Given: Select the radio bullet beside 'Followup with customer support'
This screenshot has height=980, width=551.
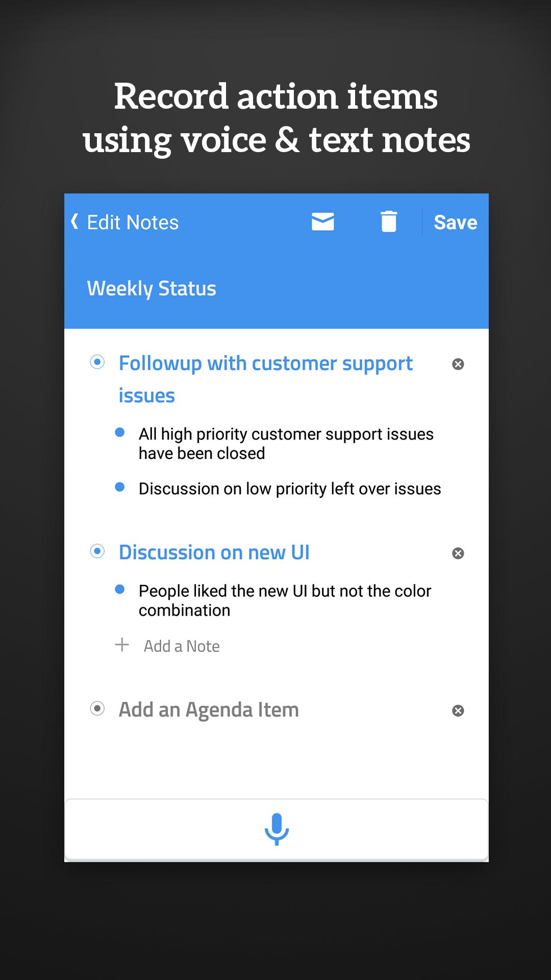Looking at the screenshot, I should click(96, 363).
